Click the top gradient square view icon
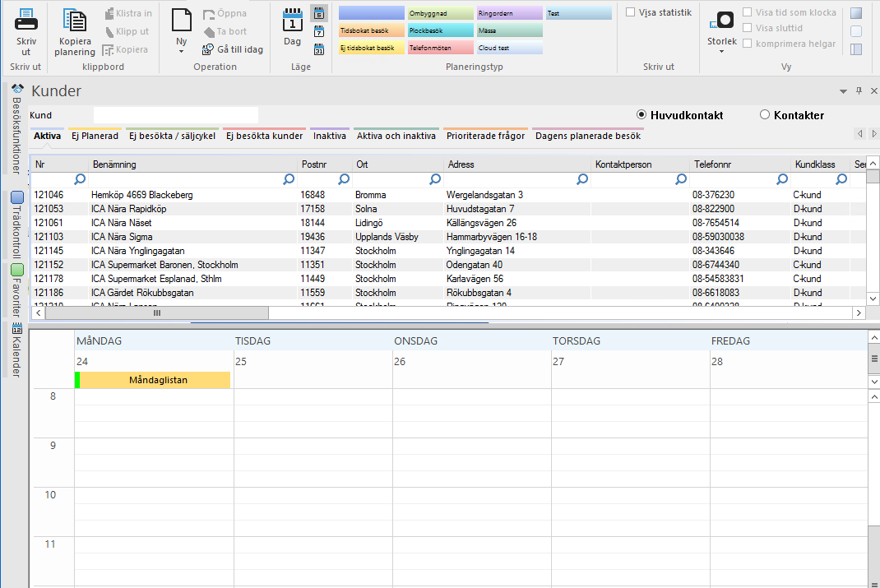880x588 pixels. tap(856, 13)
